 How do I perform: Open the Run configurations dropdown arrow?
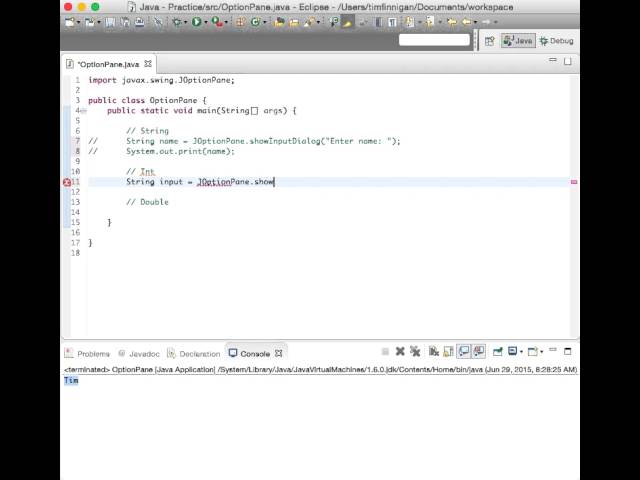coord(205,22)
